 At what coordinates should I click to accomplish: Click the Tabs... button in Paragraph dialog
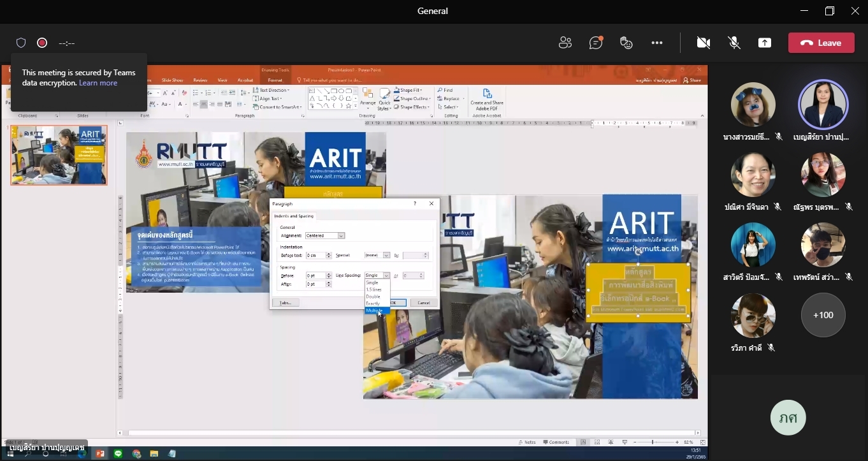click(286, 303)
